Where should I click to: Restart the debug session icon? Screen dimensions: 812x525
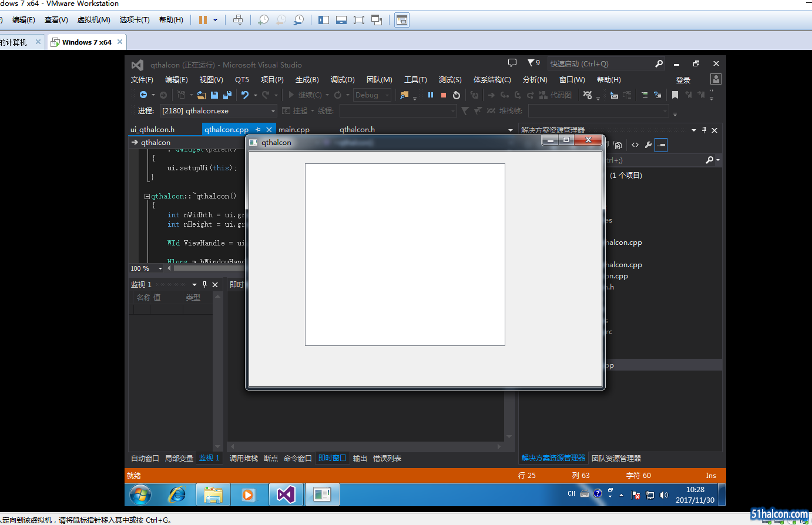457,95
